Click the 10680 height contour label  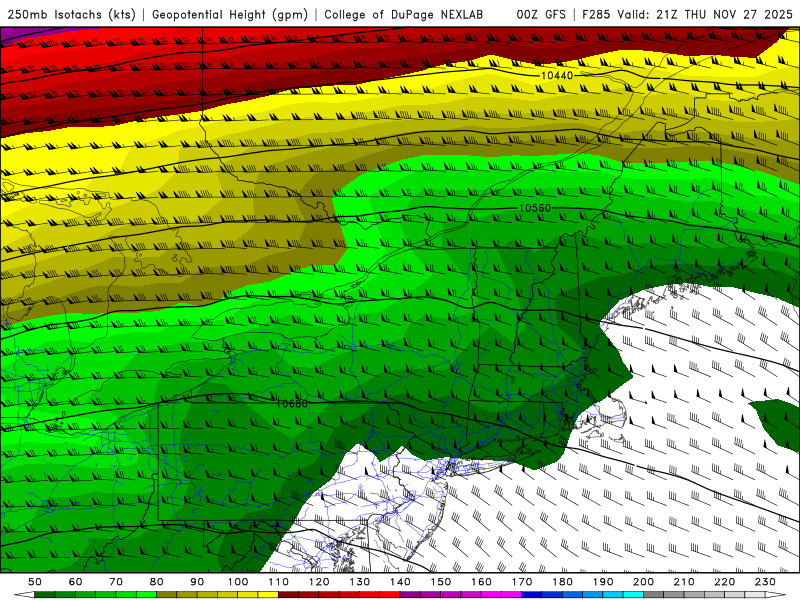[292, 404]
